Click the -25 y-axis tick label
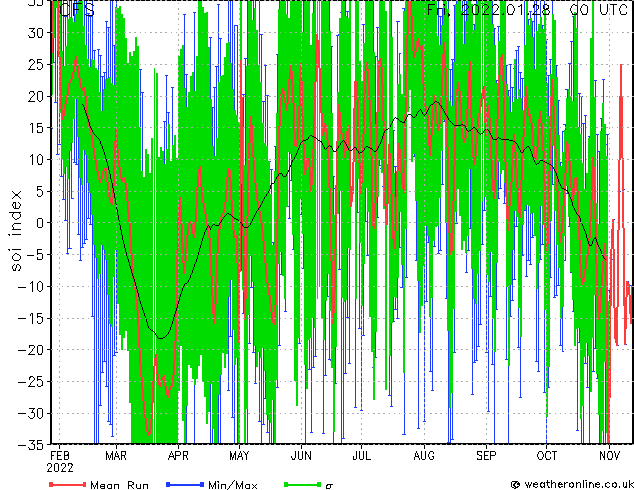 pyautogui.click(x=30, y=382)
